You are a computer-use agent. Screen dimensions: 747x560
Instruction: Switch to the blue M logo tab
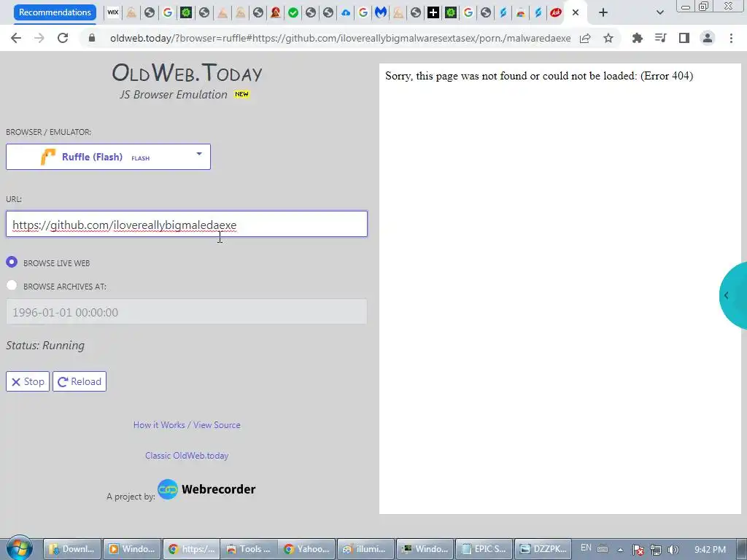(381, 12)
